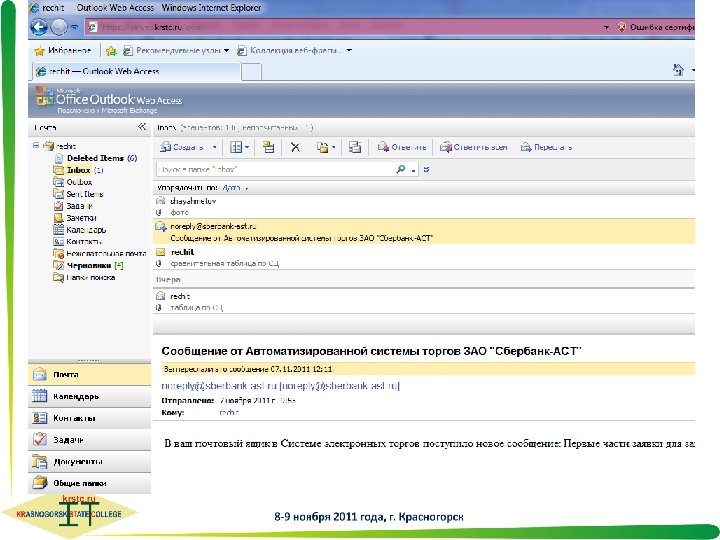This screenshot has width=720, height=540.
Task: Open the recent pages dropdown beside Forward
Action: 75,27
